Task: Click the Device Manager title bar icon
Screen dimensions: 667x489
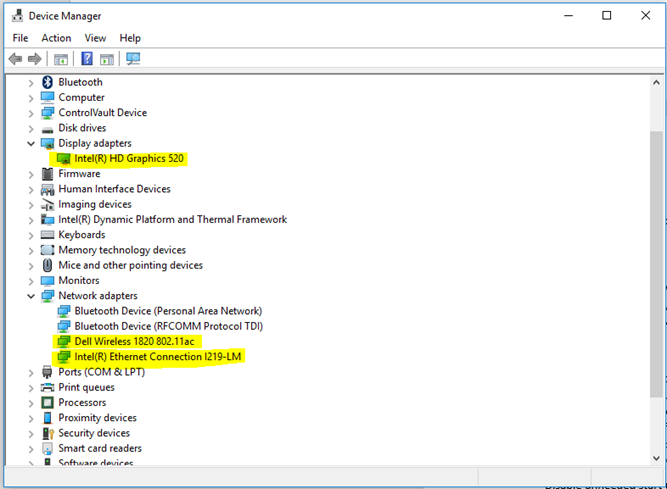Action: (x=17, y=16)
